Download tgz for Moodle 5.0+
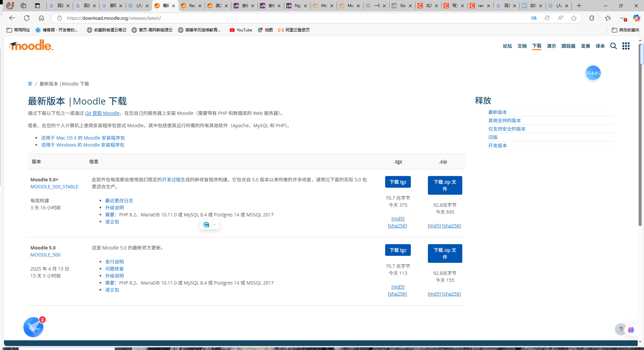 (x=398, y=182)
